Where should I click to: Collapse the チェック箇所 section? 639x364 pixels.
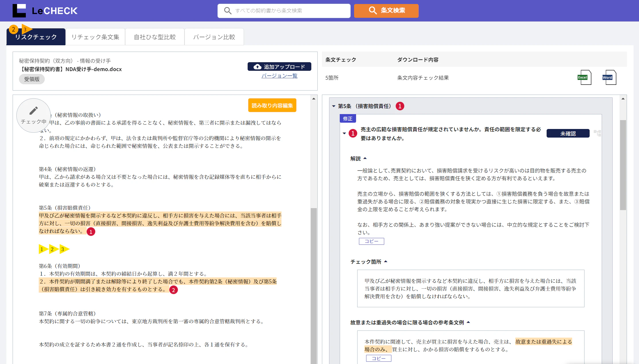(386, 262)
